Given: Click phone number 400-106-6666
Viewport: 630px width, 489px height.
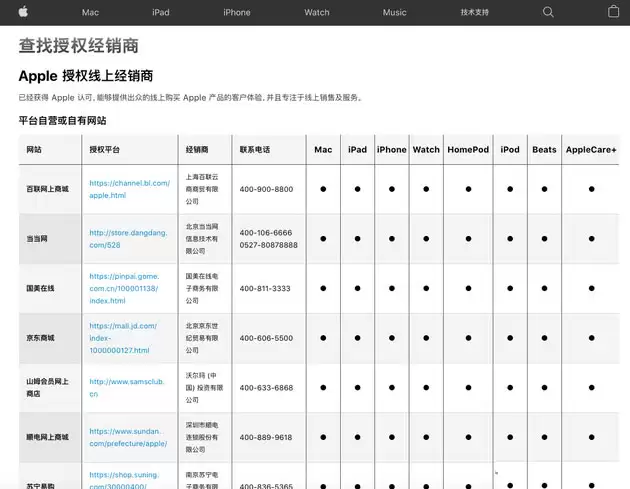Looking at the screenshot, I should 266,233.
